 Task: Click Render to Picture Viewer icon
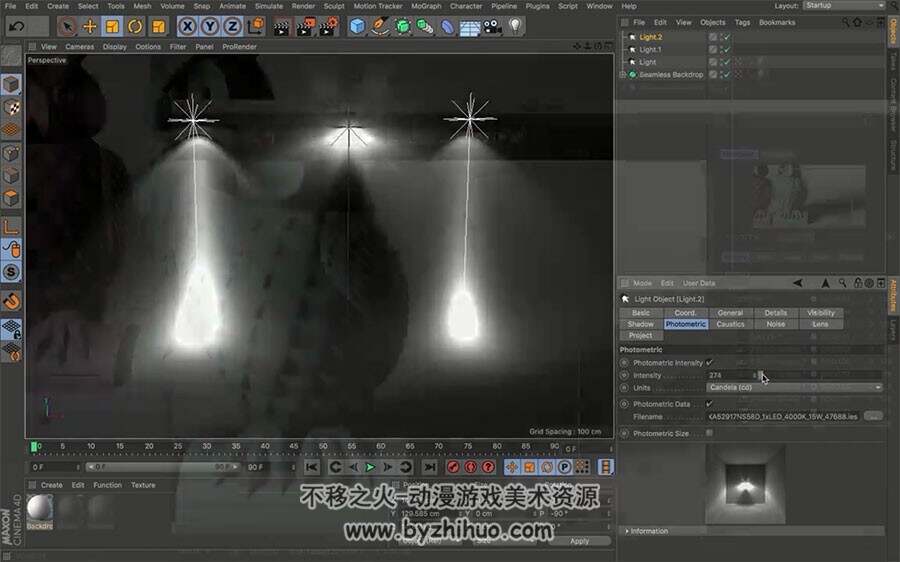pos(305,27)
